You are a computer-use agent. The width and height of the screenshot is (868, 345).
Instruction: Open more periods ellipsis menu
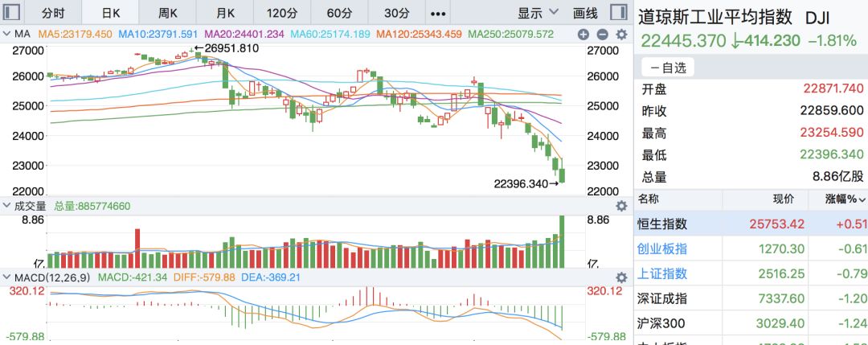(438, 13)
